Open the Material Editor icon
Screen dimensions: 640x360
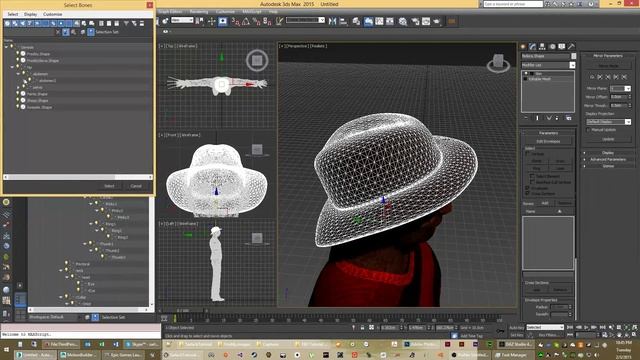coord(403,21)
